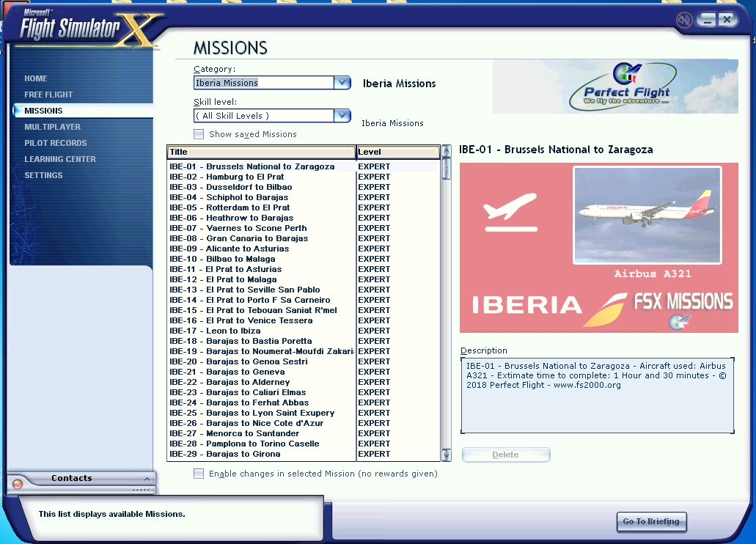Viewport: 756px width, 544px height.
Task: Mute sound with the speaker icon
Action: tap(683, 20)
